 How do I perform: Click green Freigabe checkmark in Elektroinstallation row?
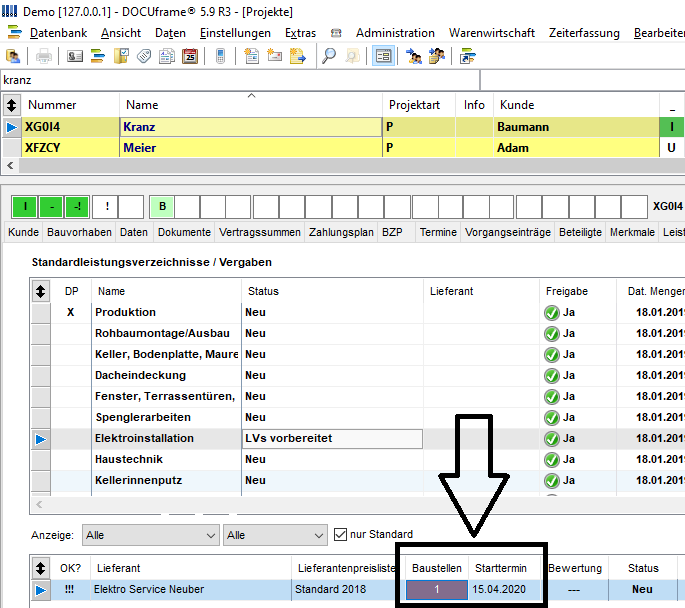pyautogui.click(x=552, y=439)
